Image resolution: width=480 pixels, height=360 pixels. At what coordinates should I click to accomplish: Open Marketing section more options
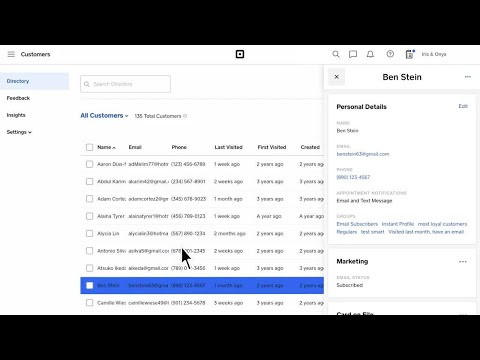tap(463, 262)
